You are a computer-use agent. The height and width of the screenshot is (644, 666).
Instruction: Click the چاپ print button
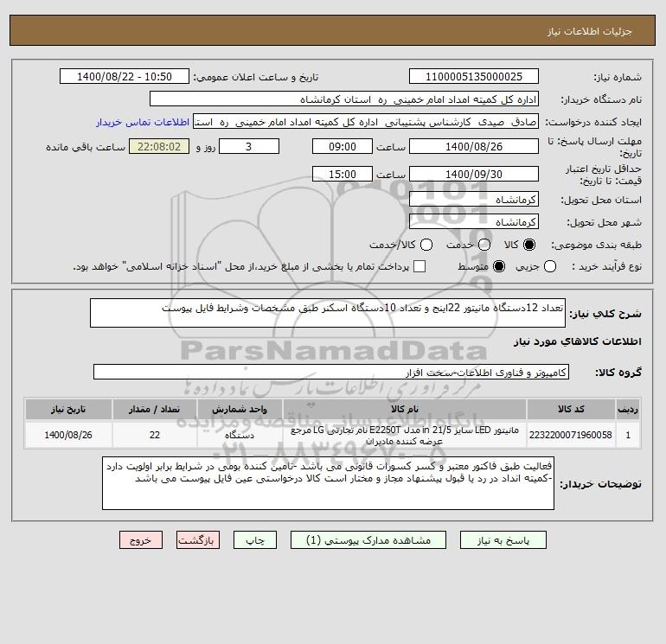coord(255,540)
